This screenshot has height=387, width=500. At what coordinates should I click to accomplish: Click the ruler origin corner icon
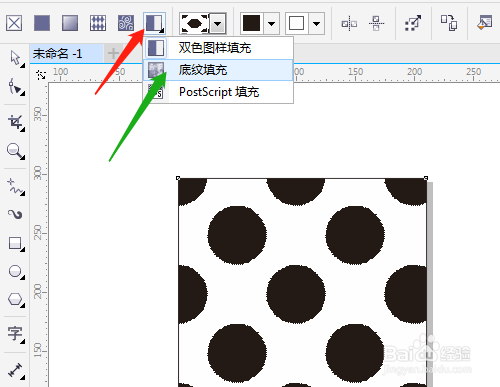[x=41, y=75]
